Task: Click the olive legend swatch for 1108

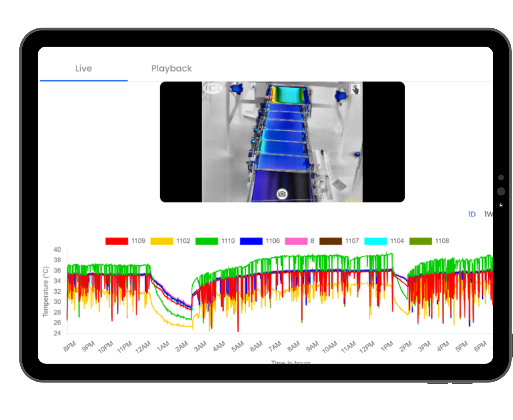Action: coord(421,241)
